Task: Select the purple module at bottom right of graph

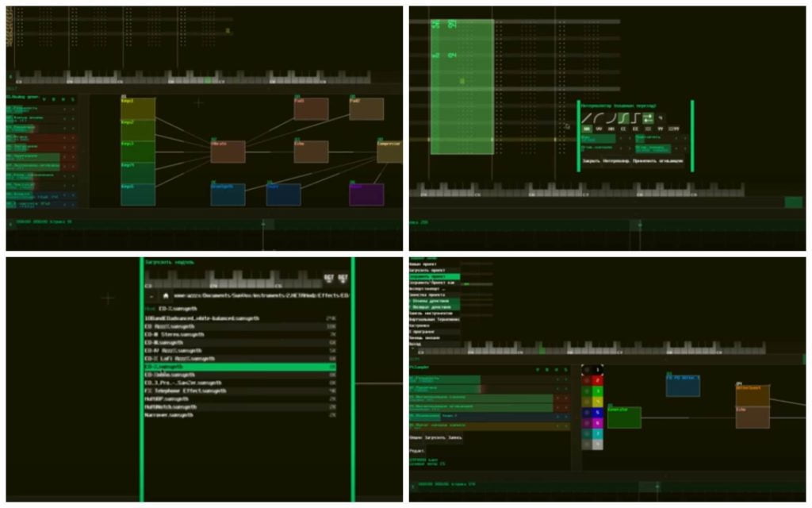Action: [x=366, y=195]
